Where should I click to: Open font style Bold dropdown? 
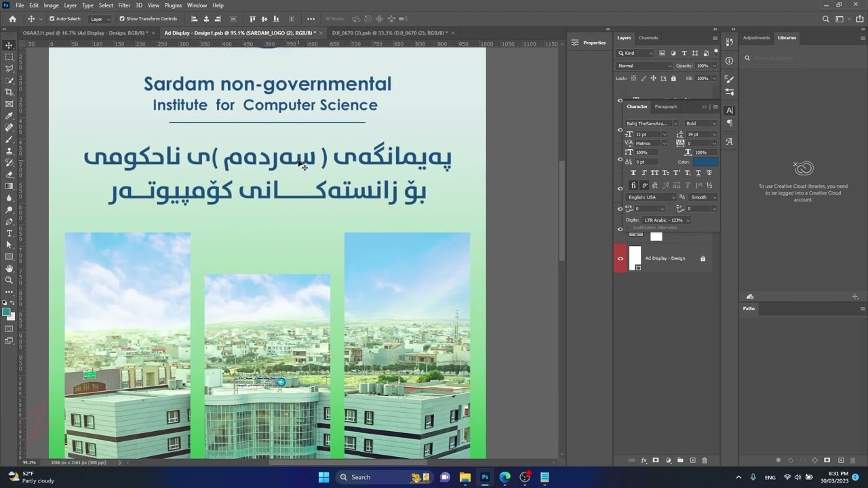(701, 123)
